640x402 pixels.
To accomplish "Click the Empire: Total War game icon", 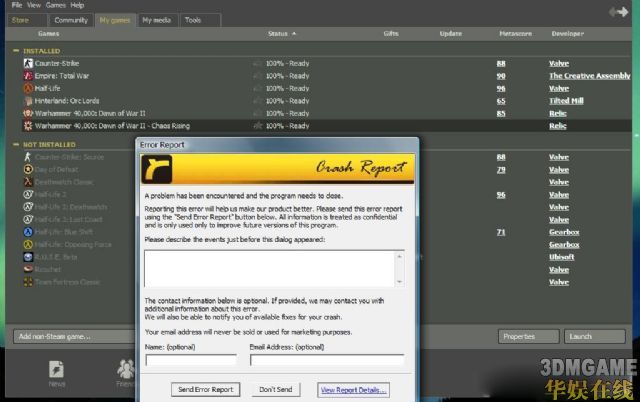I will (x=28, y=76).
